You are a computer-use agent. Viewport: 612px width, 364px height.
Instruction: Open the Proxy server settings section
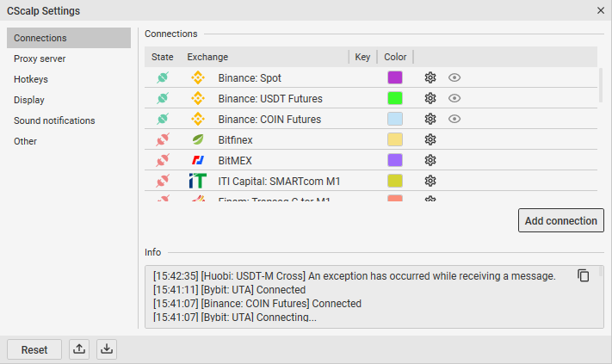click(x=40, y=59)
